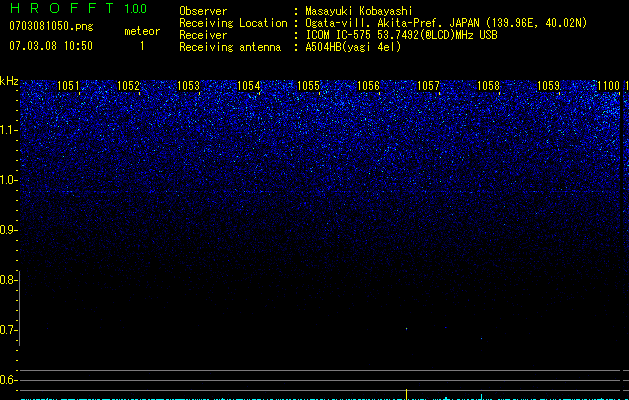Click the version number 1.00
The height and width of the screenshot is (400, 629).
tap(135, 9)
